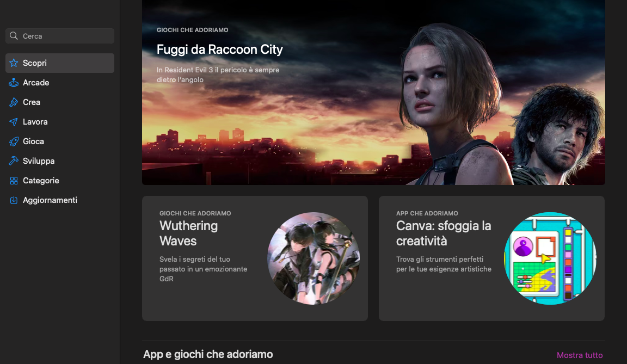Screen dimensions: 627x364
Task: Open Arcade via its joystick icon
Action: 14,83
